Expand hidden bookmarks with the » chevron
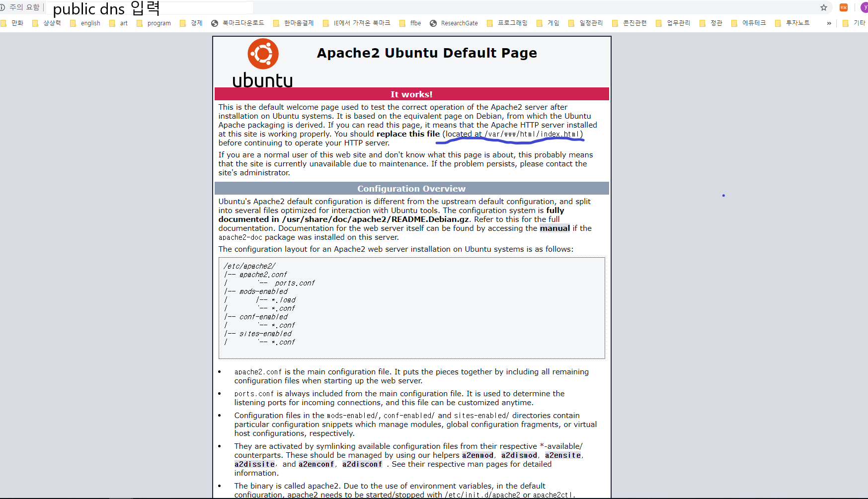This screenshot has width=868, height=499. [829, 23]
